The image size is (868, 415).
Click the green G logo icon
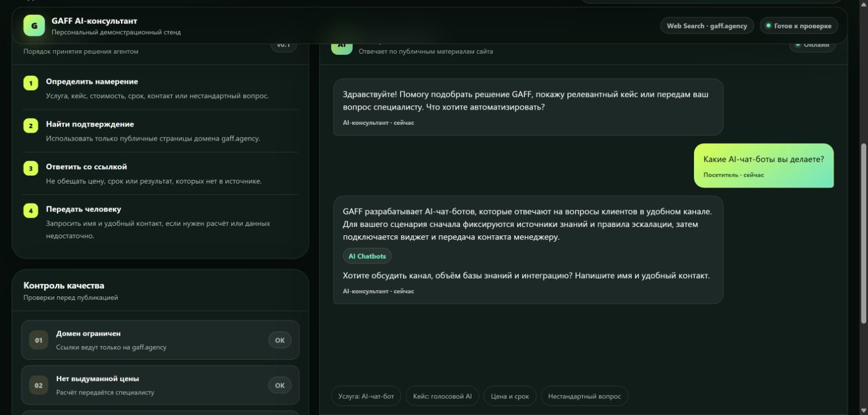coord(34,26)
